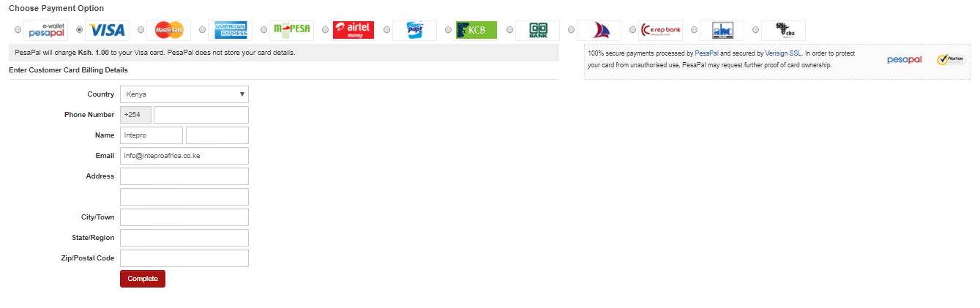Click the 'Choose Payment Option' heading
Screen dimensions: 980x308
click(56, 8)
